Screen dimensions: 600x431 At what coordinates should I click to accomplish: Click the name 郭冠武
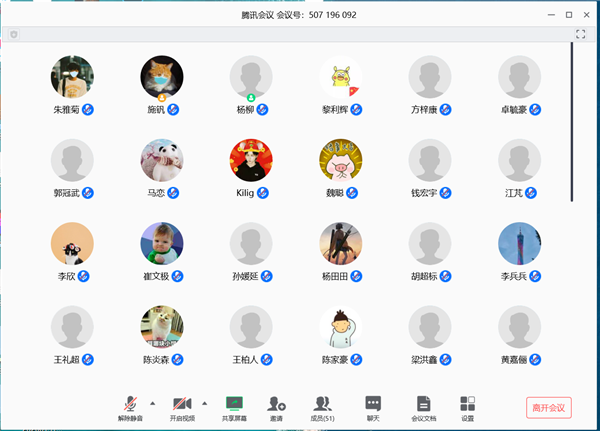point(67,193)
